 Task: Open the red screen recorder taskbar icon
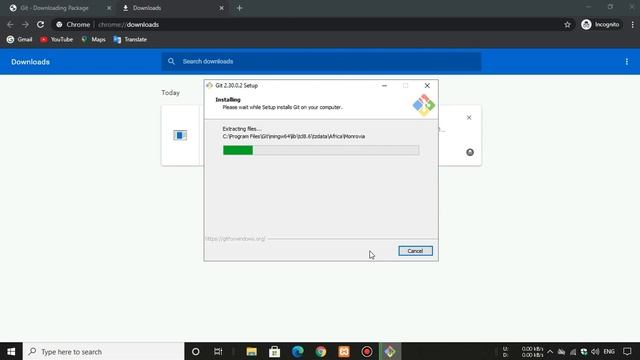pos(367,351)
